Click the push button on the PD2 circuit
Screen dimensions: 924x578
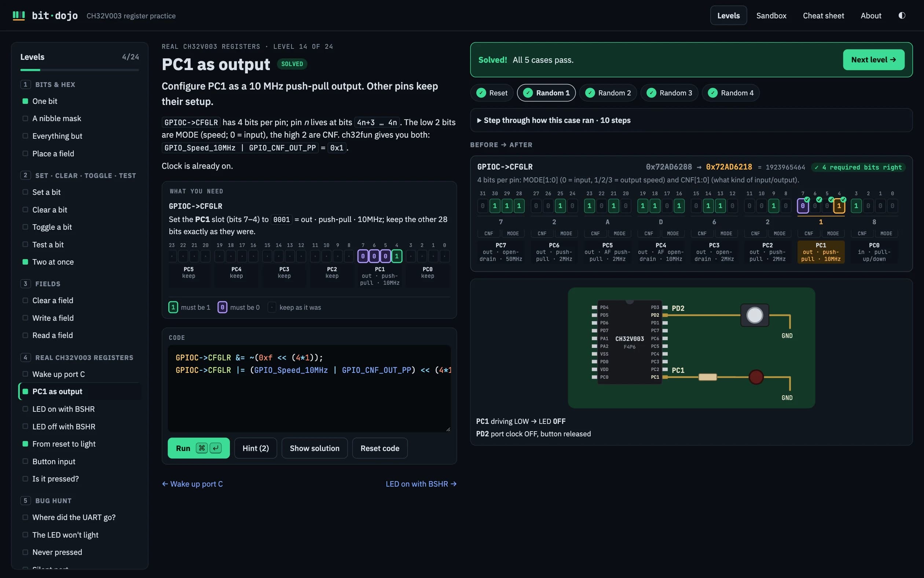point(755,315)
